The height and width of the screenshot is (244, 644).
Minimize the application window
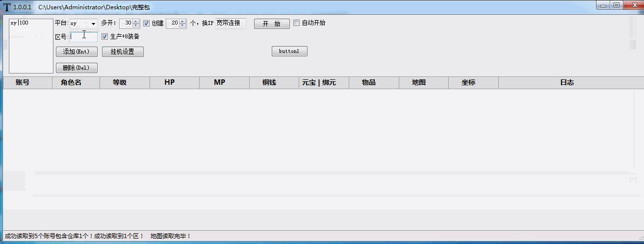coord(603,5)
